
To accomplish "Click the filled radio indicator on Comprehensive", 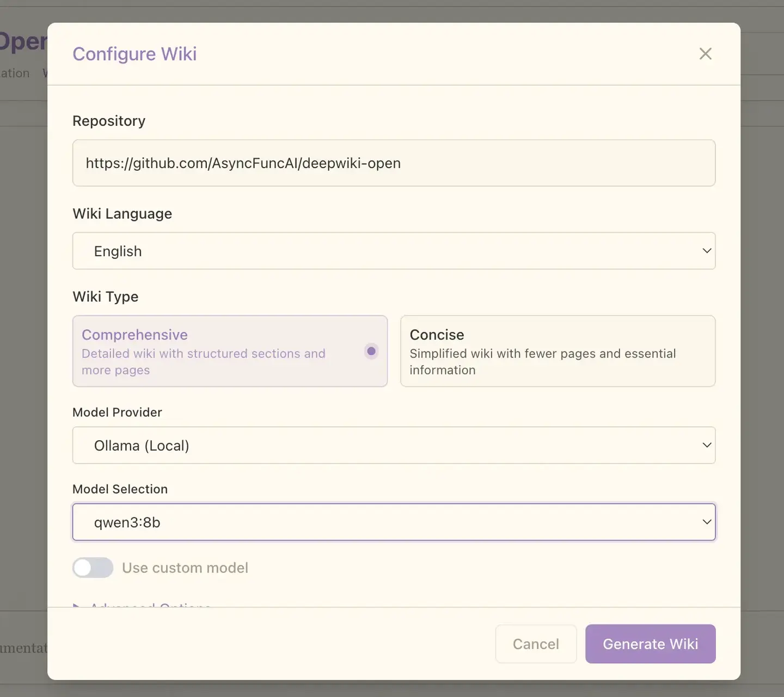I will click(371, 351).
